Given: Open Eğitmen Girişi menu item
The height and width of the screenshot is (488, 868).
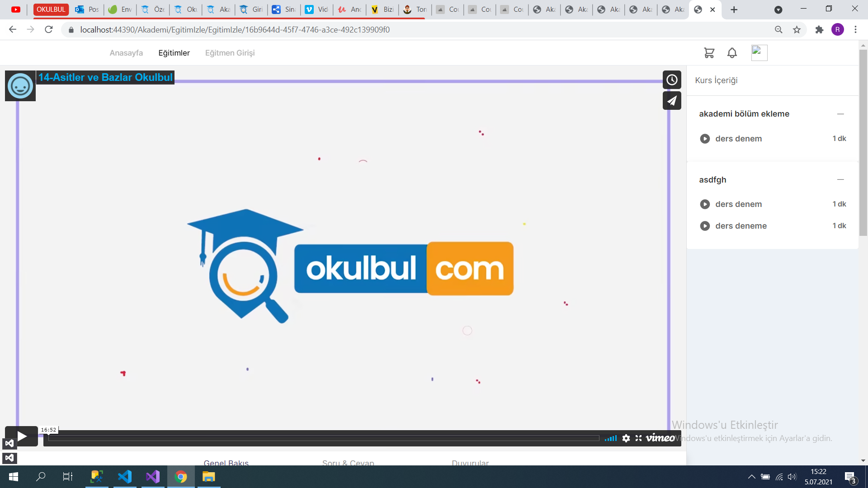Looking at the screenshot, I should click(x=230, y=53).
